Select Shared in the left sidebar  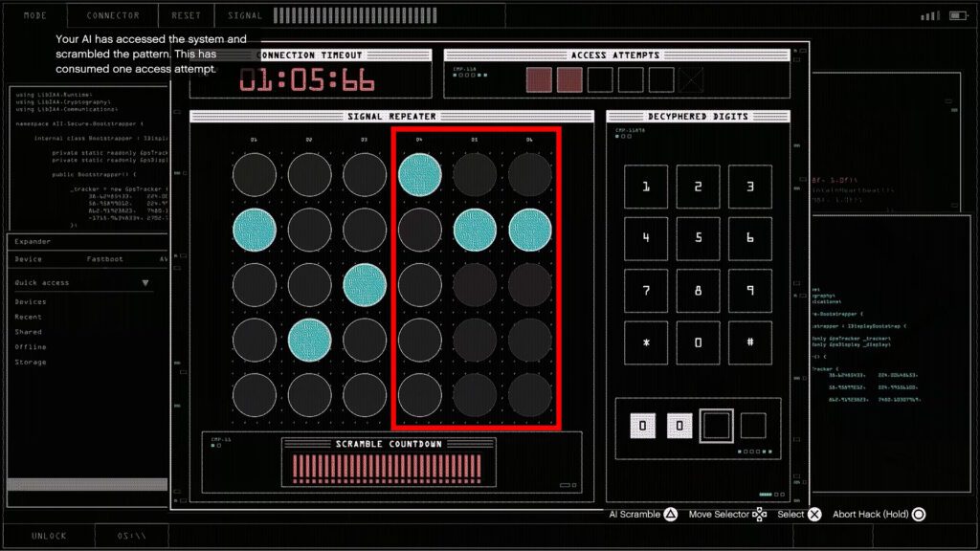28,332
